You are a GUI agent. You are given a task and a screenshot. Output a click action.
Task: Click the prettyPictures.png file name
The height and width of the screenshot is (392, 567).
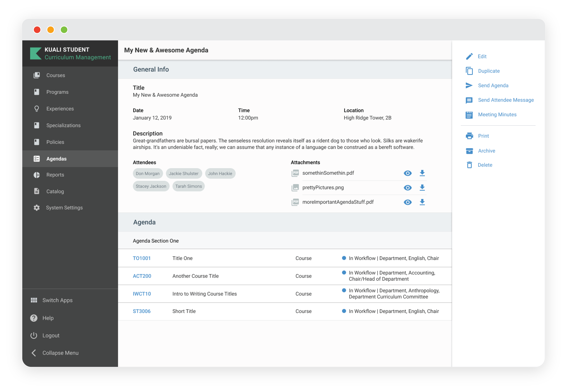point(323,187)
